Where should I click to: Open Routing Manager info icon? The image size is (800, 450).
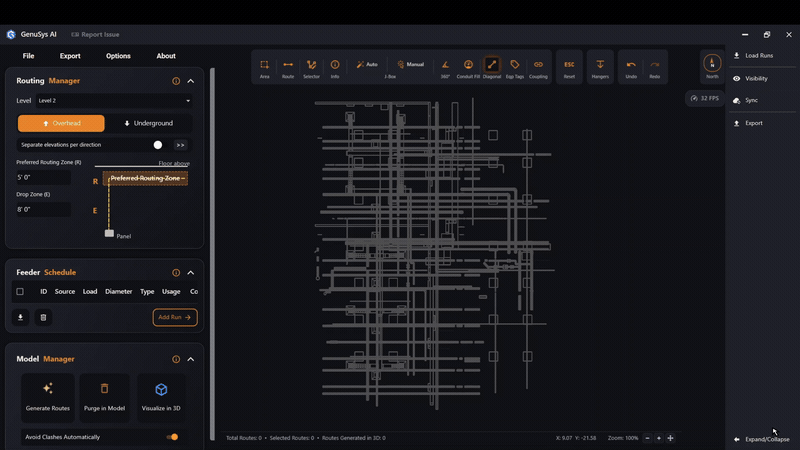point(176,81)
